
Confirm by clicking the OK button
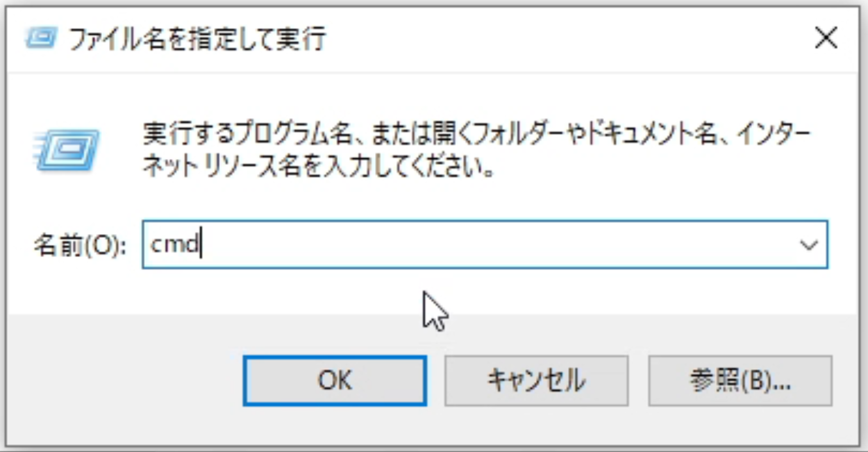tap(335, 380)
